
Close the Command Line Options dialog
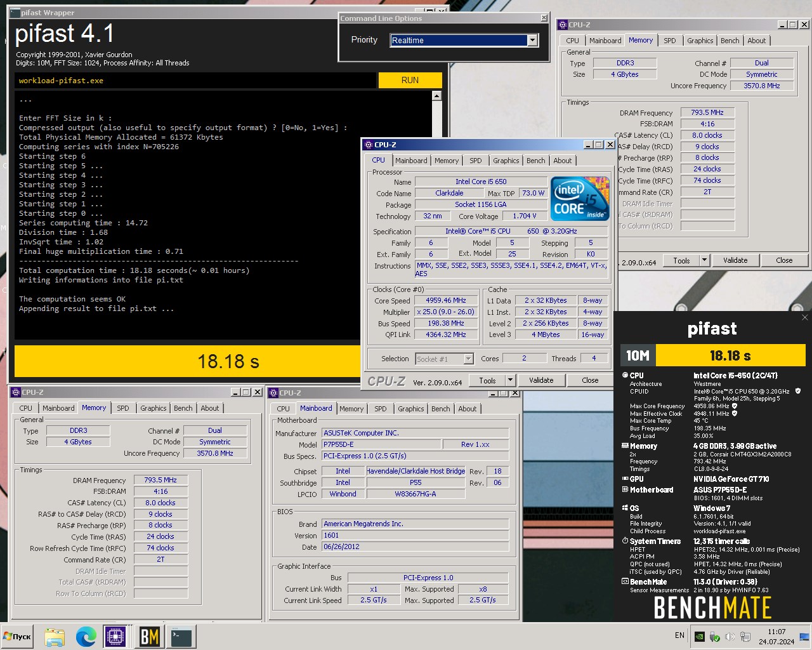point(544,18)
